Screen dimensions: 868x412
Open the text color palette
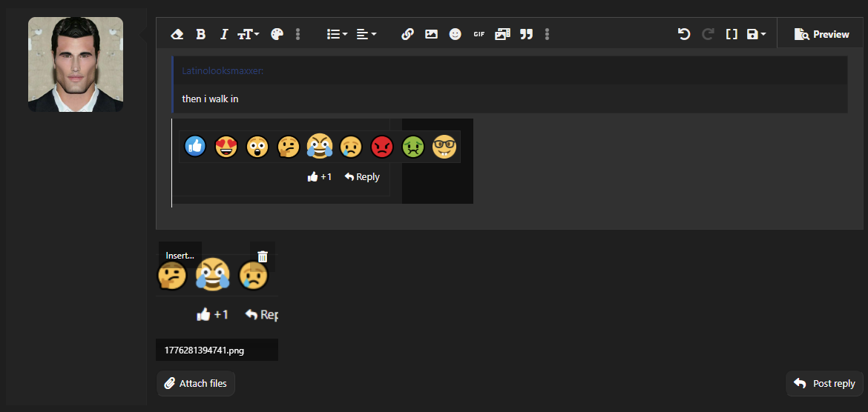tap(277, 34)
